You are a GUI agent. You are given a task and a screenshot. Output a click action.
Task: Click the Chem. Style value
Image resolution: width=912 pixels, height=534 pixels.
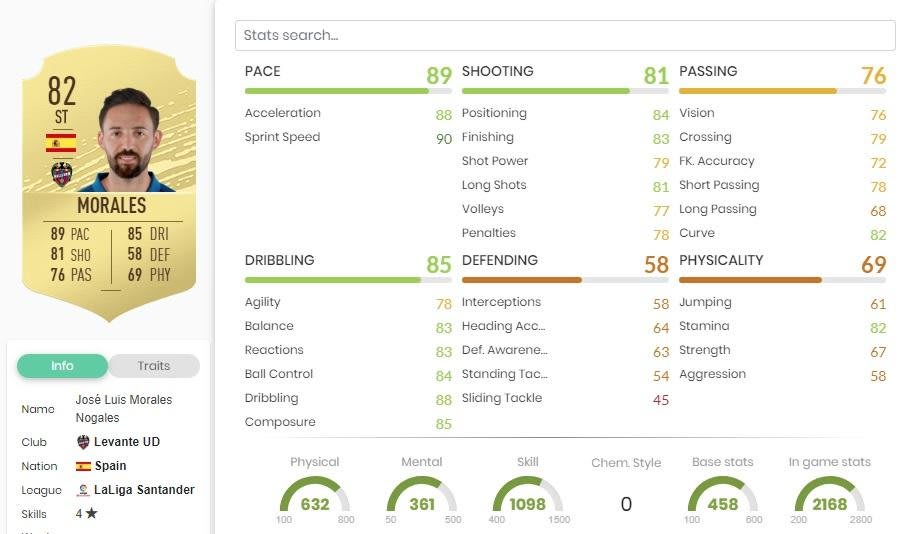[626, 504]
